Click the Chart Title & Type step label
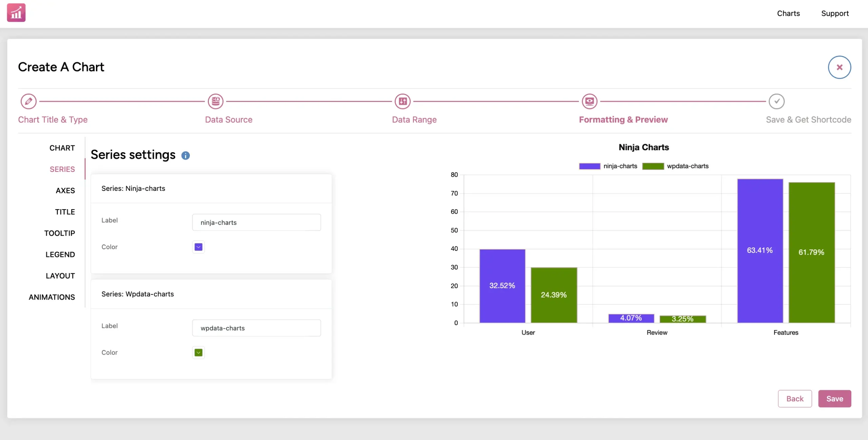Viewport: 868px width, 440px height. tap(53, 120)
